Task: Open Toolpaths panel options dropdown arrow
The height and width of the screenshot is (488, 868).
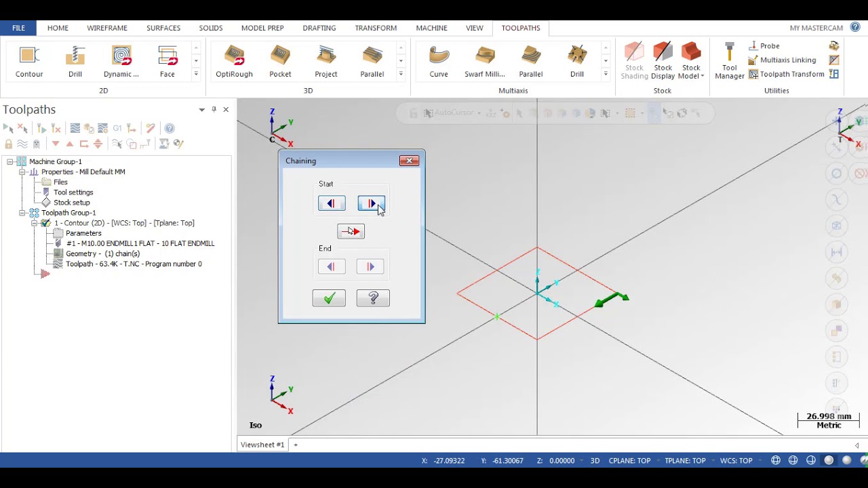Action: (201, 110)
